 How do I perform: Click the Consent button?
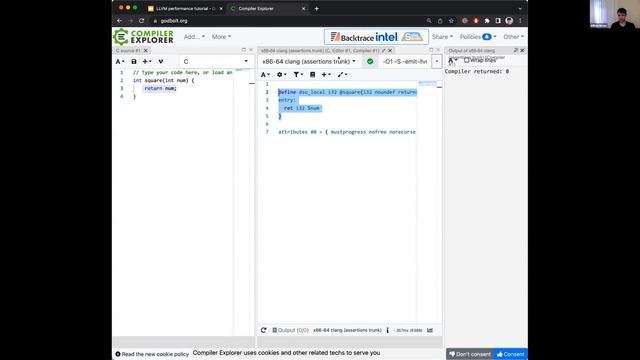(511, 354)
